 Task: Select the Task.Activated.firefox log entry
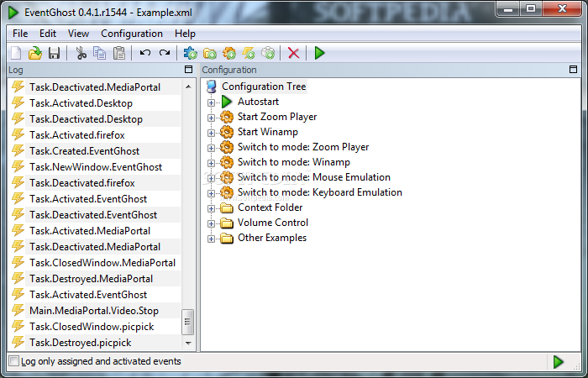pos(77,135)
